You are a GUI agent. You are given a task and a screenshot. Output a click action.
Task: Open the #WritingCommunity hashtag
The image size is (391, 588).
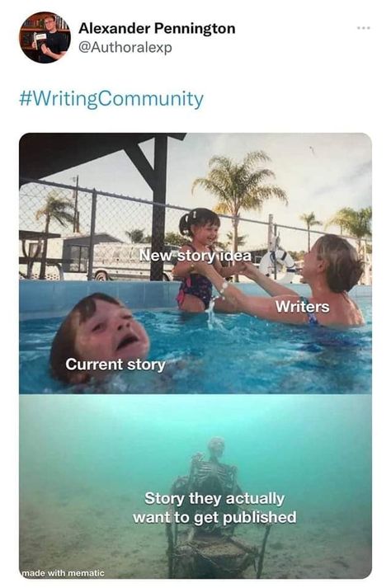pyautogui.click(x=111, y=99)
